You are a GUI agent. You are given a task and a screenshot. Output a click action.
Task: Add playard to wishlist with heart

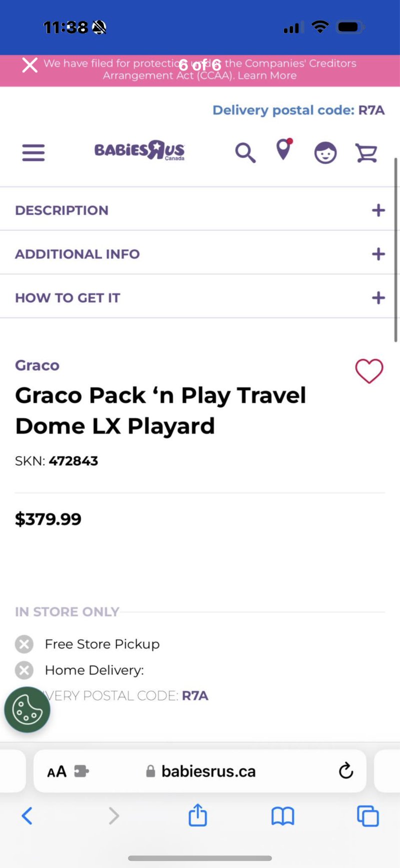click(369, 371)
